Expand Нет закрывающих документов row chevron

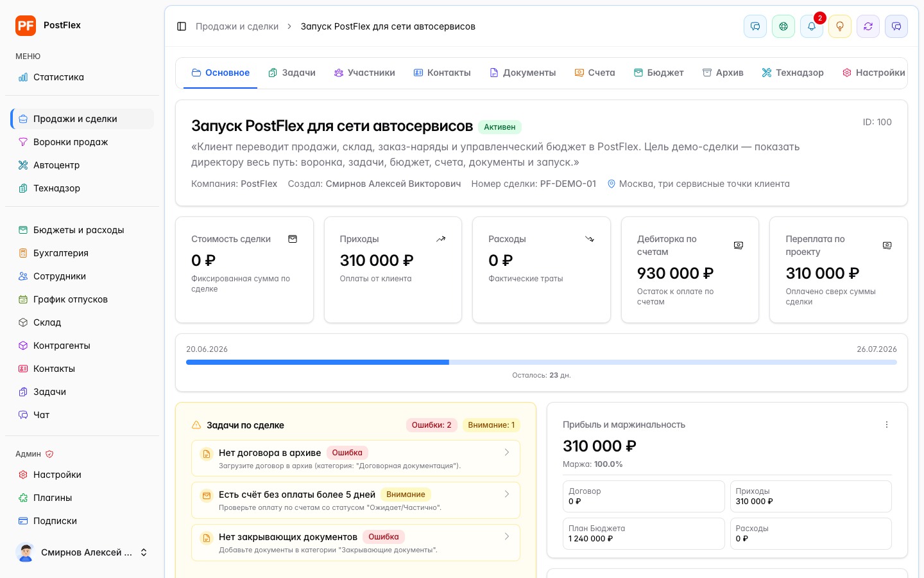pyautogui.click(x=507, y=536)
